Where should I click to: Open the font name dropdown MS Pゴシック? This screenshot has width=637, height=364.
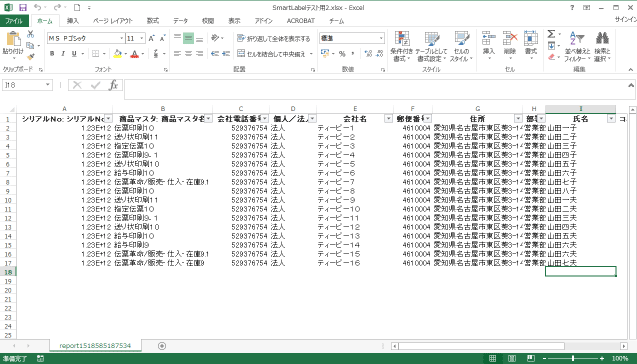[x=121, y=38]
